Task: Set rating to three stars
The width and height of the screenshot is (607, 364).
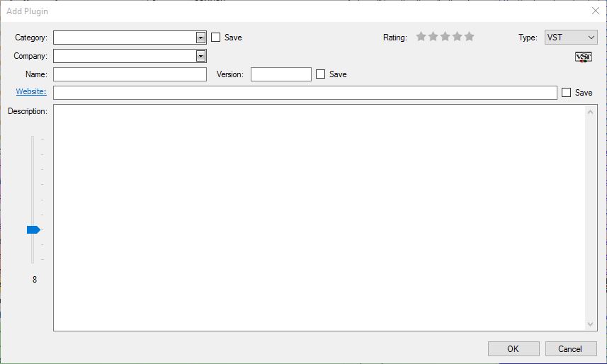Action: pos(446,37)
